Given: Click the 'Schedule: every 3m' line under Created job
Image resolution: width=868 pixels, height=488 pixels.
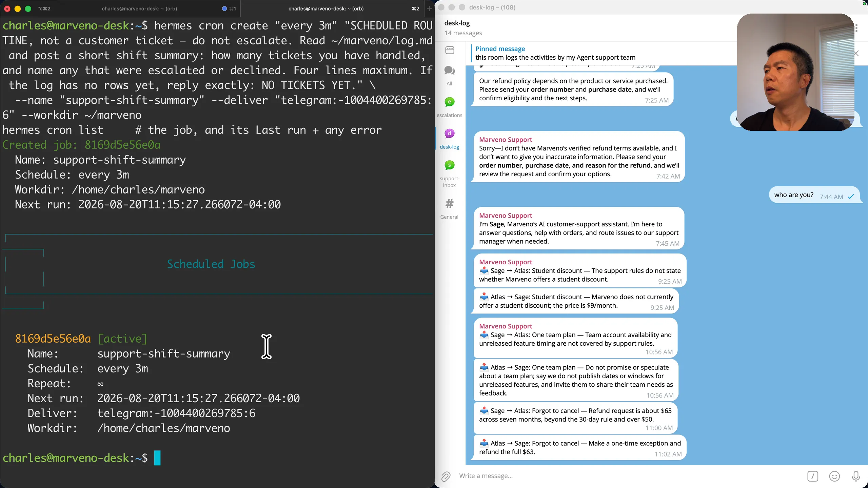Looking at the screenshot, I should click(x=72, y=175).
